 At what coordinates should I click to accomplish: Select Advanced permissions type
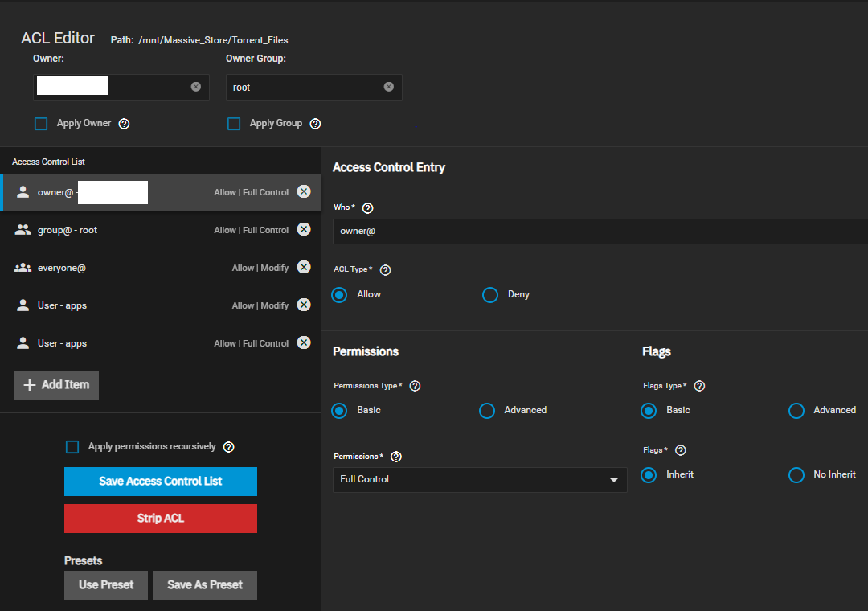pyautogui.click(x=486, y=411)
